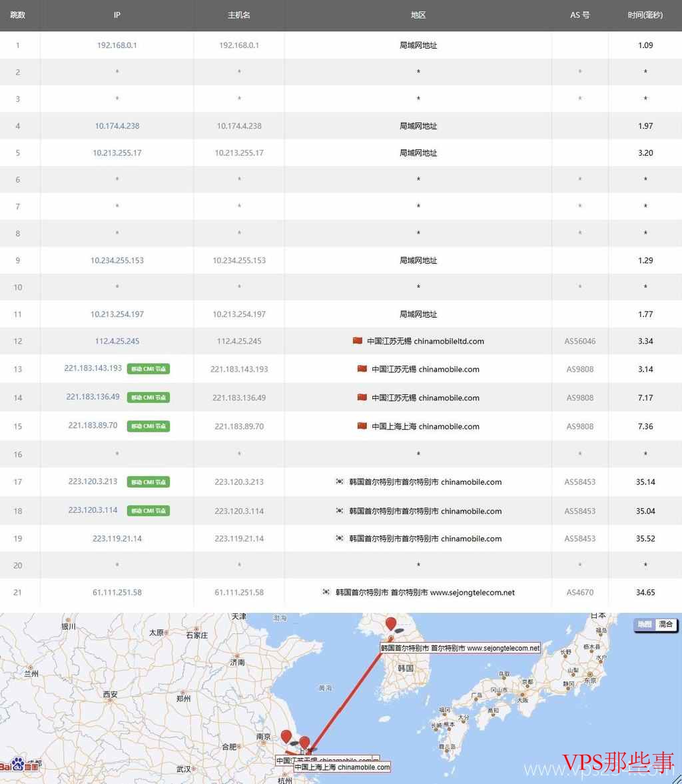Click CMI node badge beside 223.120.3.213
This screenshot has height=784, width=682.
point(149,482)
